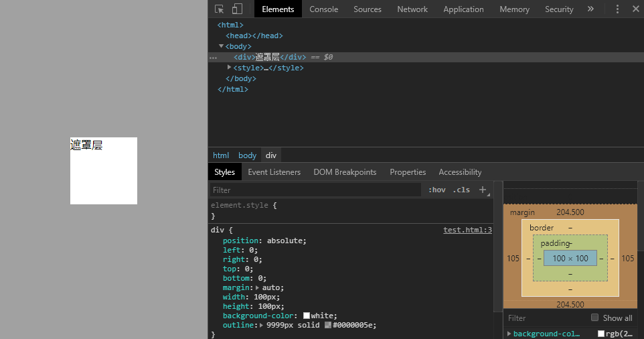Switch to Event Listeners pane
This screenshot has height=339, width=644.
(x=274, y=172)
